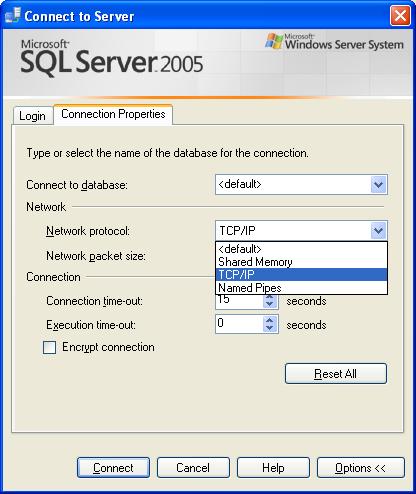Click the Connect to Server title icon

[13, 16]
